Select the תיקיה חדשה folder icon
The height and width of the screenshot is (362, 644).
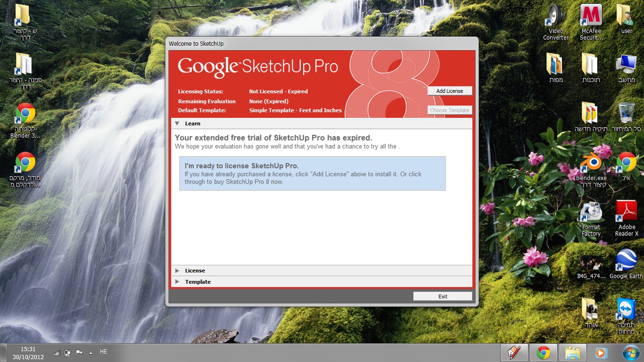click(x=590, y=117)
